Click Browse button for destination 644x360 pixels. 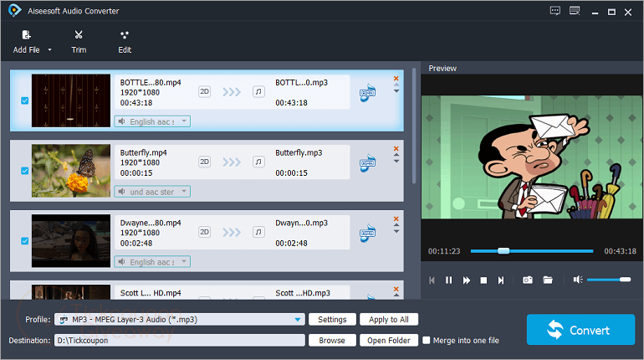click(x=332, y=340)
